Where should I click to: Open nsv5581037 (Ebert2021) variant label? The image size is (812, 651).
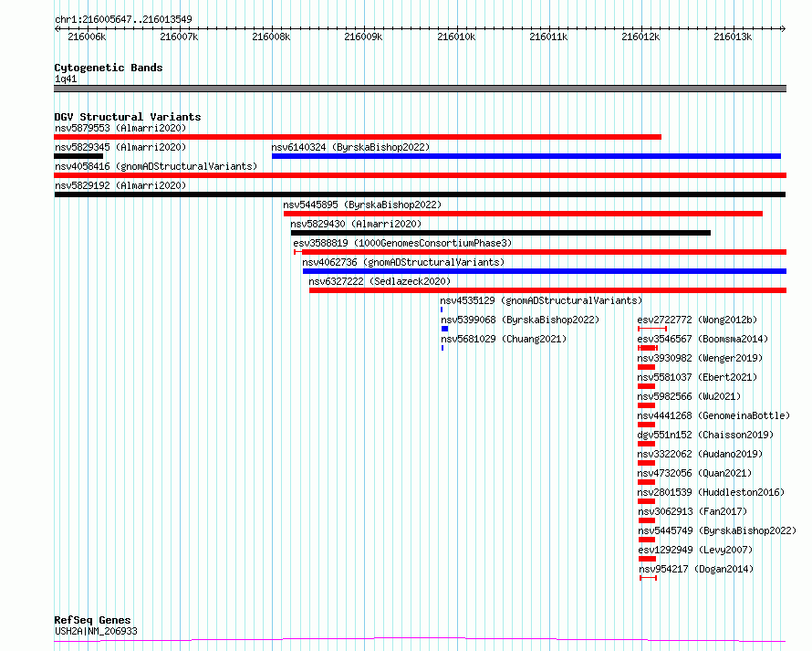[x=697, y=377]
